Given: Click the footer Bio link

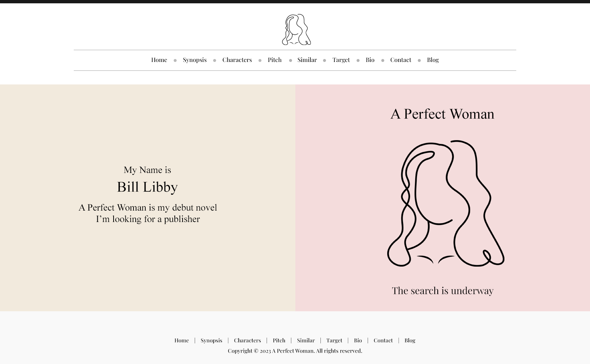Looking at the screenshot, I should pyautogui.click(x=358, y=340).
